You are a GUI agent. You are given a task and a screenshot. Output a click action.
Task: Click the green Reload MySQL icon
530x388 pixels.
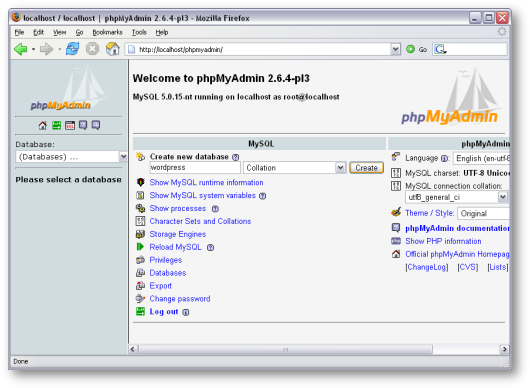pyautogui.click(x=140, y=247)
